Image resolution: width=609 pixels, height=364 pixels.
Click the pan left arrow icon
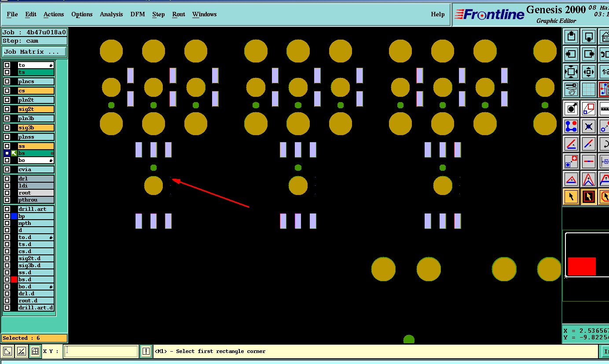(x=571, y=54)
